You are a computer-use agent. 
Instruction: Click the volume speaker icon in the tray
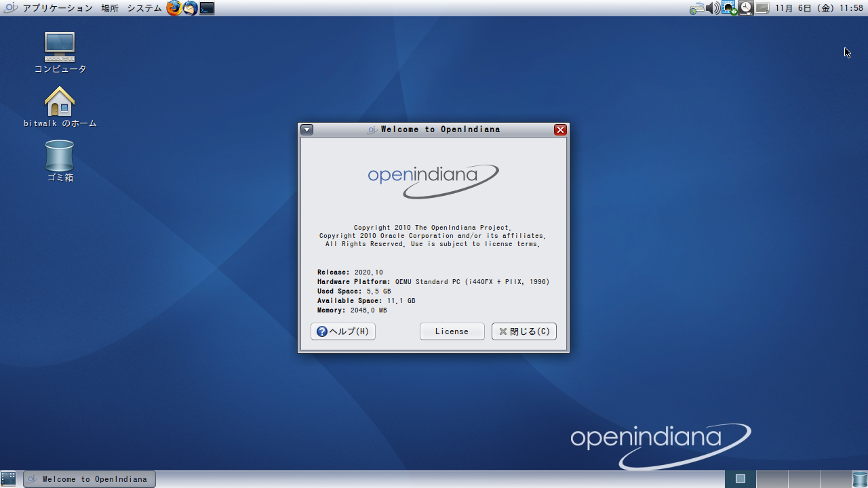coord(713,7)
